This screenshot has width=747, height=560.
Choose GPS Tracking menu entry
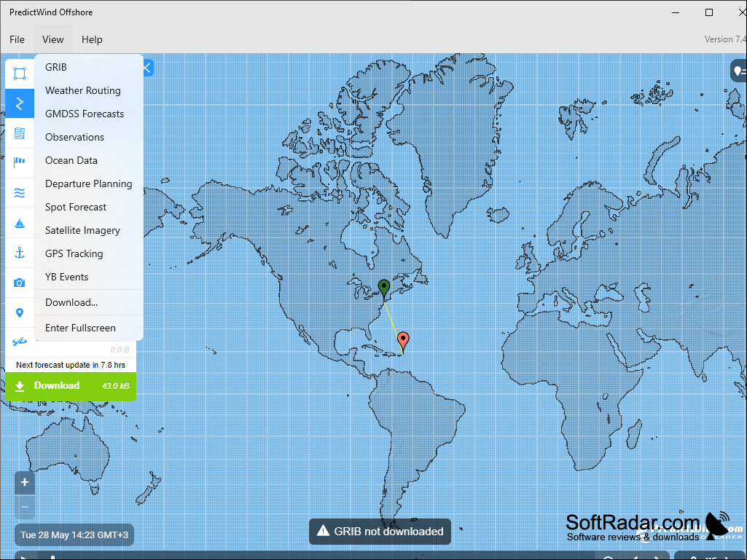[89, 254]
